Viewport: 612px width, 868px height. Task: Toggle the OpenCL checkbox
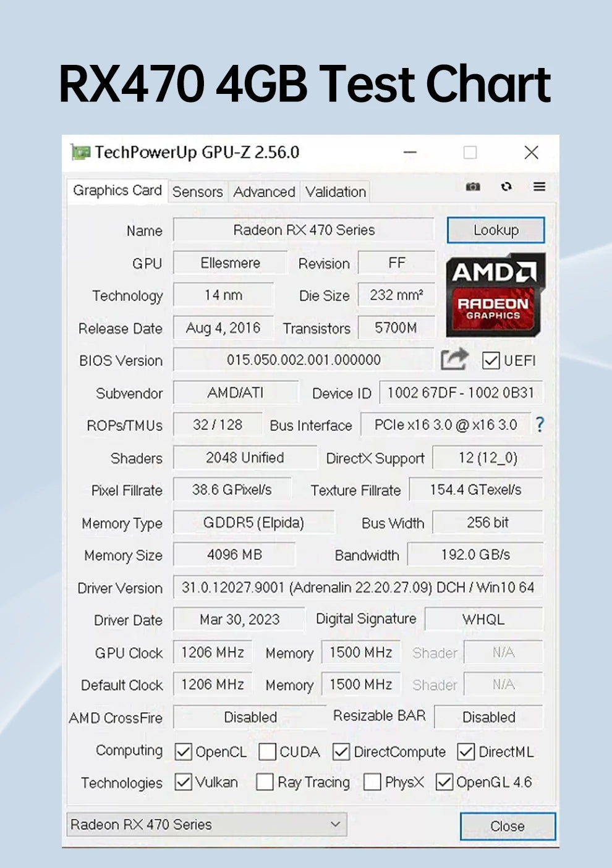(x=184, y=752)
